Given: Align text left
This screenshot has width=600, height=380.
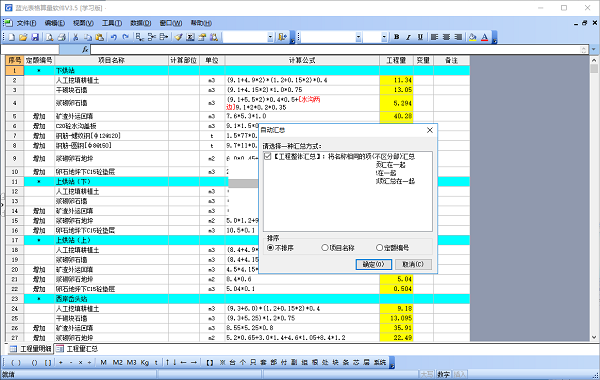Looking at the screenshot, I should [434, 37].
